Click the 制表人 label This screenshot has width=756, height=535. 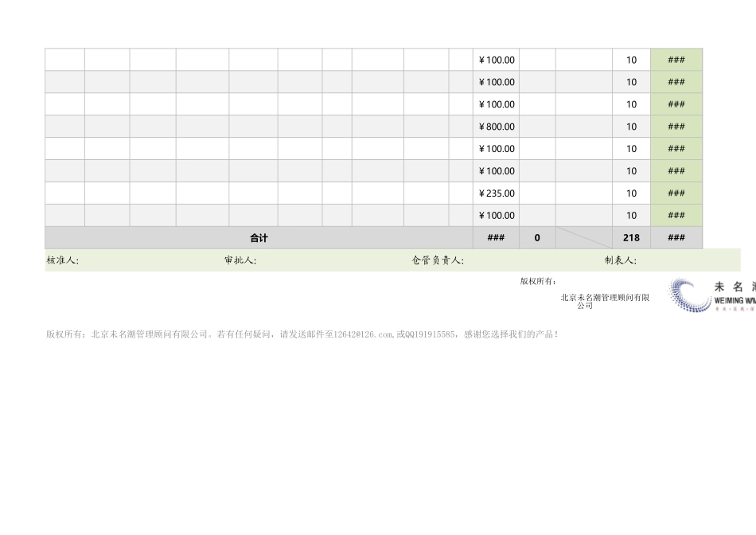(x=620, y=260)
